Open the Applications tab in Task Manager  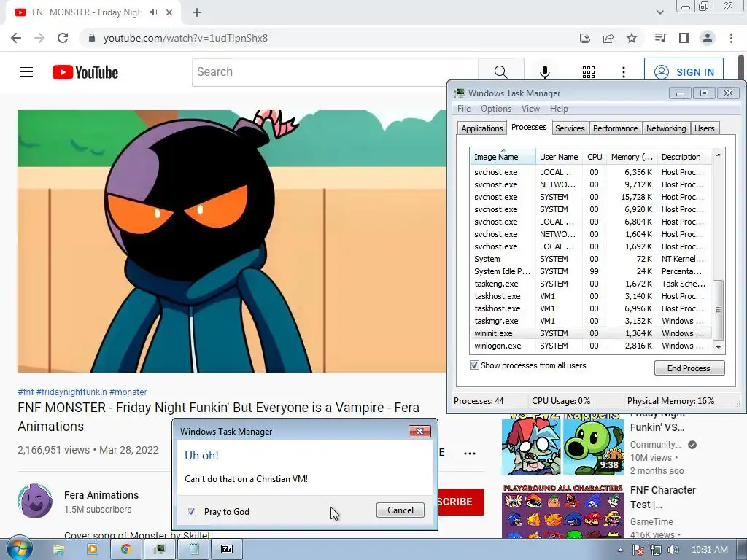point(481,128)
